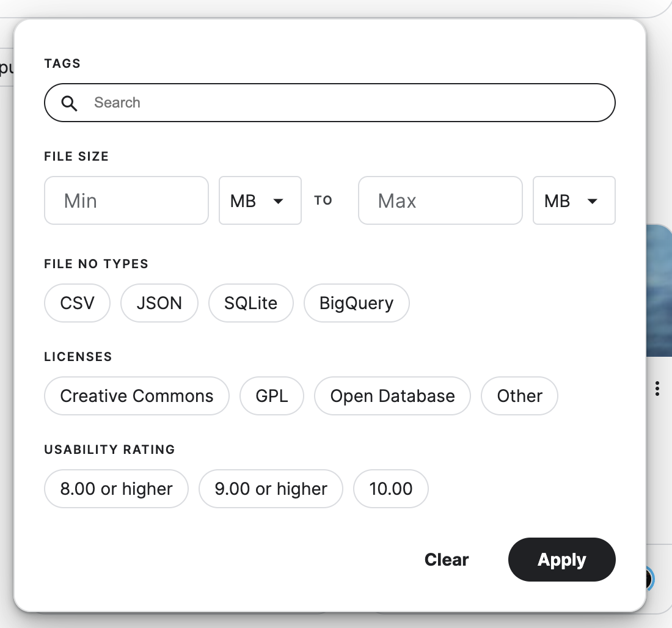Choose the Open Database license chip

(x=392, y=396)
